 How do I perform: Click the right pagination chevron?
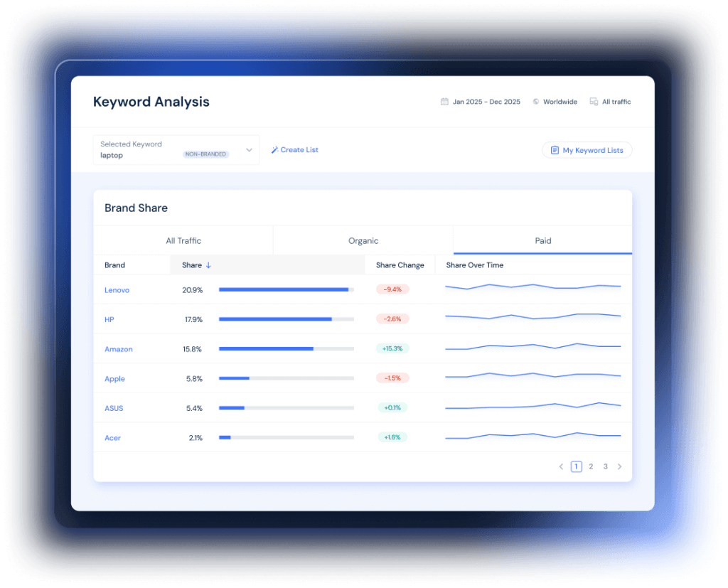[x=619, y=466]
